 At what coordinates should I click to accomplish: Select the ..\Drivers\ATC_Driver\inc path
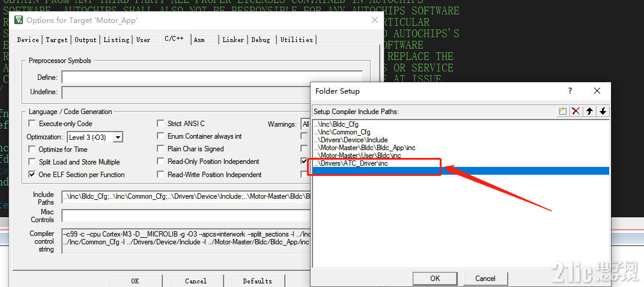pos(351,163)
